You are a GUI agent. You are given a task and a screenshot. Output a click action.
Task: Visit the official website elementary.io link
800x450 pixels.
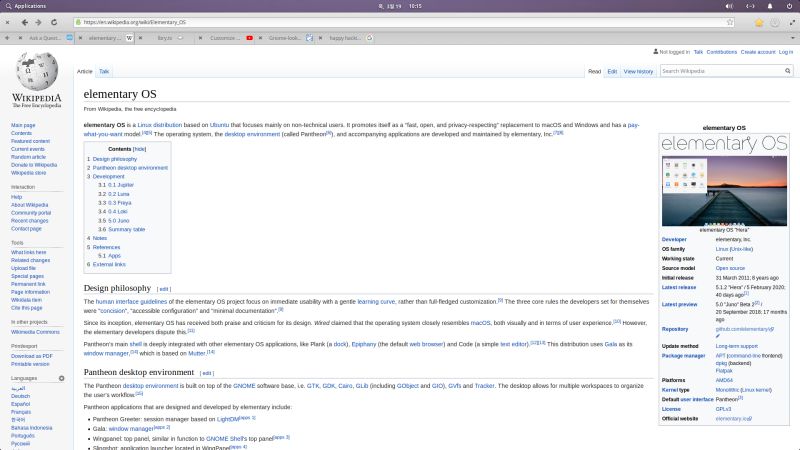click(x=732, y=419)
